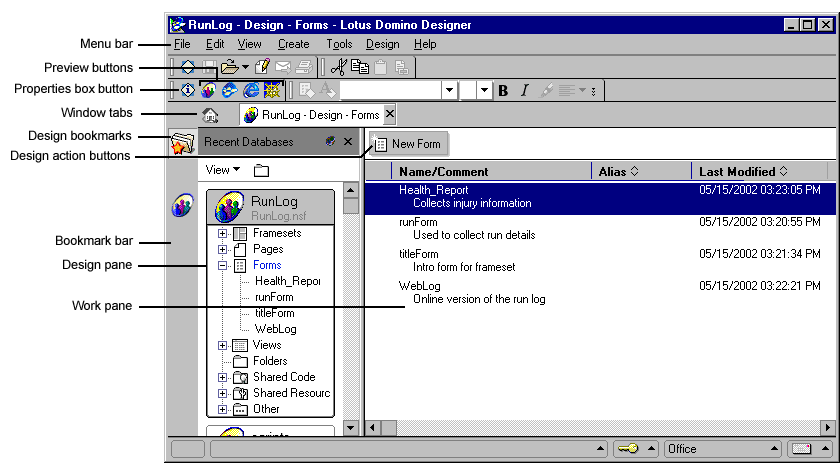Click the design pane scroll up arrow

351,190
